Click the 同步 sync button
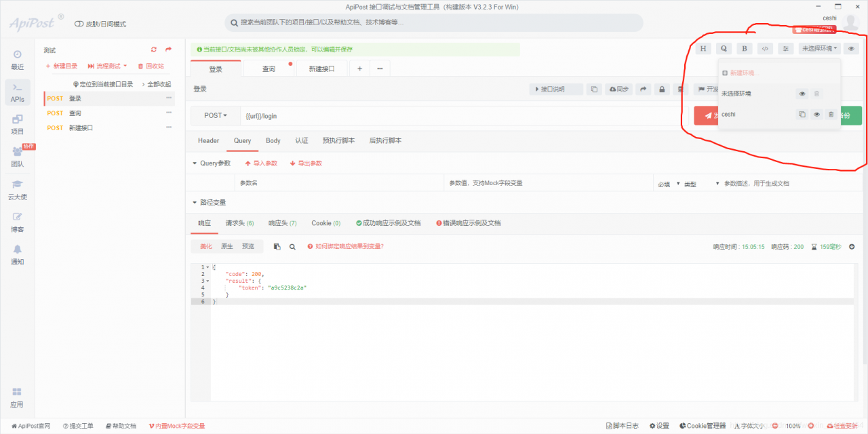The height and width of the screenshot is (434, 868). 619,89
